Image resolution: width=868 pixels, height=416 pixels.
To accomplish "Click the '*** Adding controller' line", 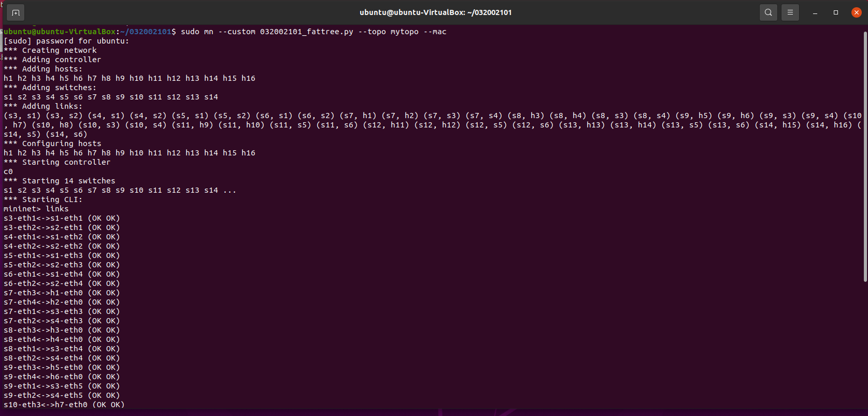I will (52, 60).
